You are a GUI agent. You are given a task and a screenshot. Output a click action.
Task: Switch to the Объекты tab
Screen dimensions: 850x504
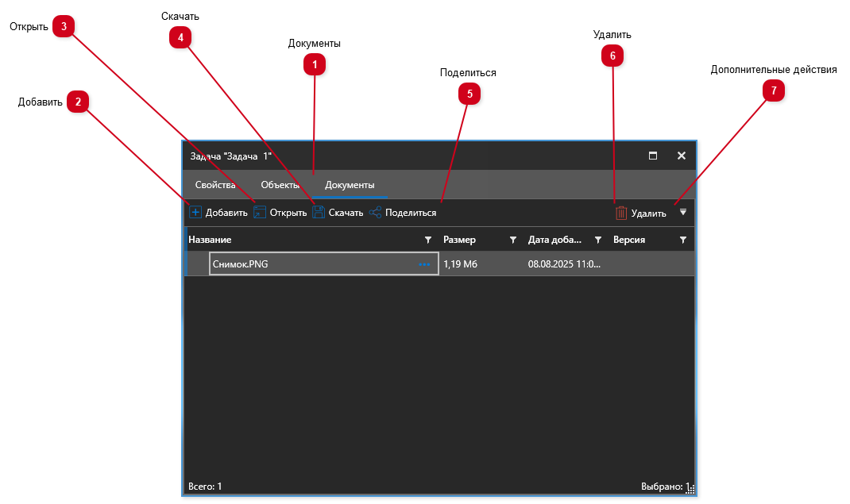pyautogui.click(x=280, y=185)
